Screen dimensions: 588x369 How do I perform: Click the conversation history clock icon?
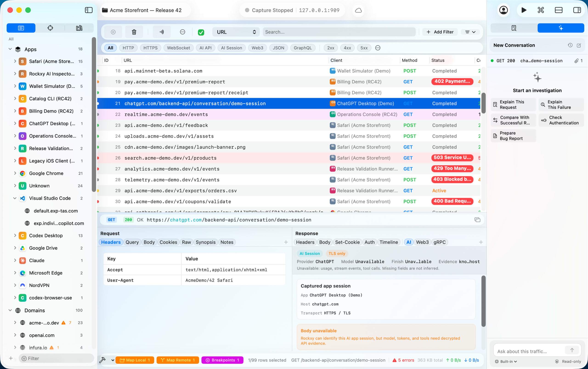[x=570, y=45]
